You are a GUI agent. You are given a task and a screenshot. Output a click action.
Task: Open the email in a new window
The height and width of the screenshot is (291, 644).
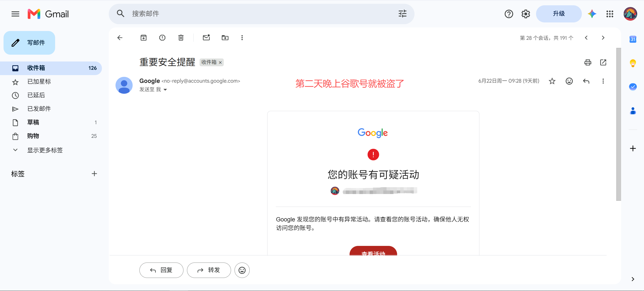(x=603, y=62)
